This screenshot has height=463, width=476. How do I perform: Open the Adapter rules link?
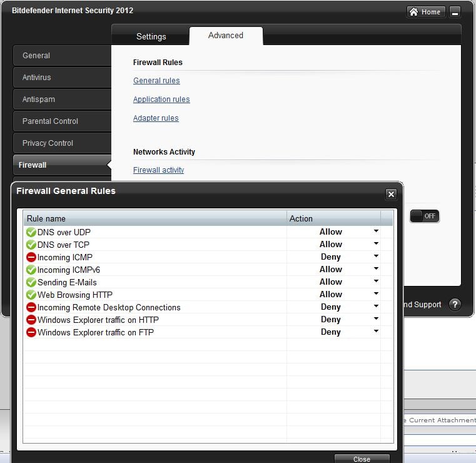pyautogui.click(x=156, y=118)
